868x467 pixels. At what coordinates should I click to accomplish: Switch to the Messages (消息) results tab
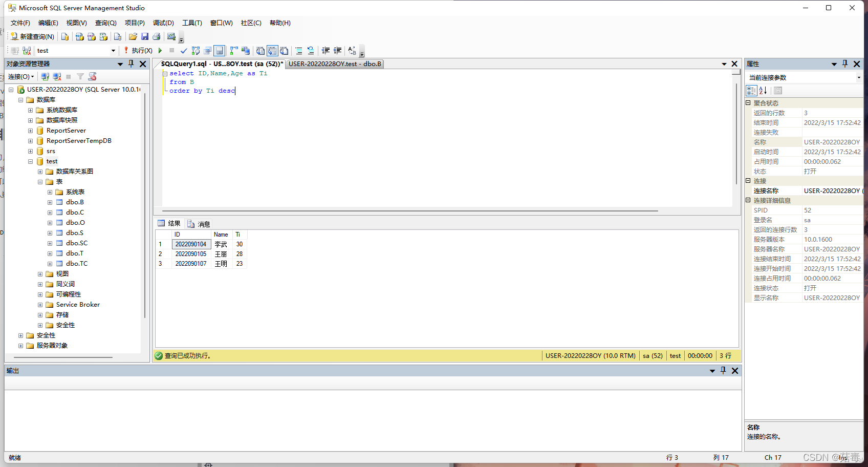[x=199, y=224]
